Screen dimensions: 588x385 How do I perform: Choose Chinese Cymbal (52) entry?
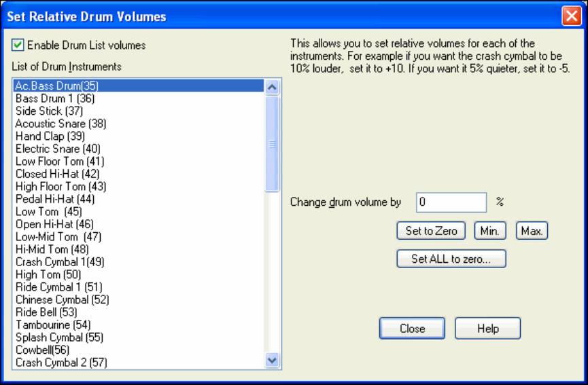click(139, 299)
